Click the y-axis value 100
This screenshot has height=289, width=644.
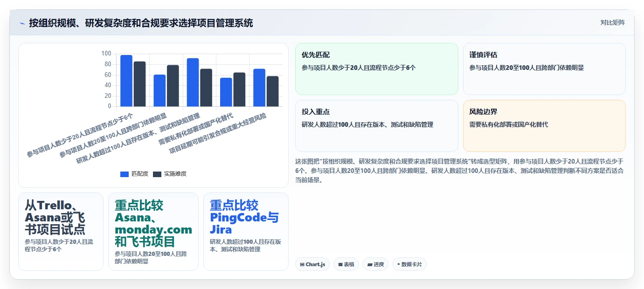[x=106, y=54]
